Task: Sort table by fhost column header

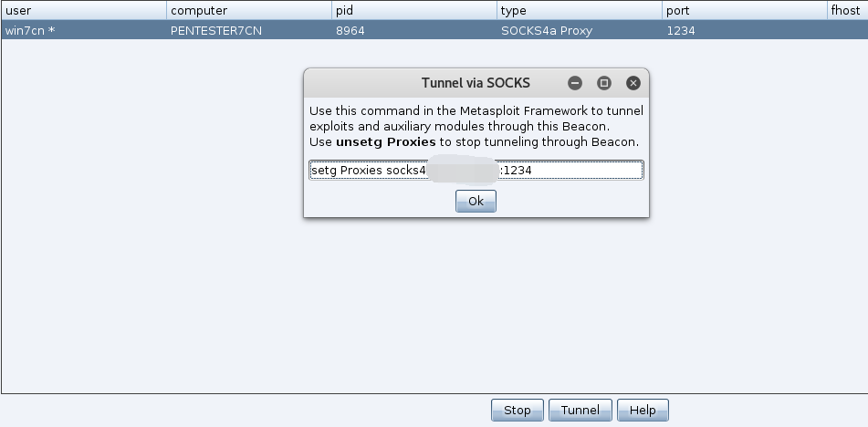Action: click(x=848, y=10)
